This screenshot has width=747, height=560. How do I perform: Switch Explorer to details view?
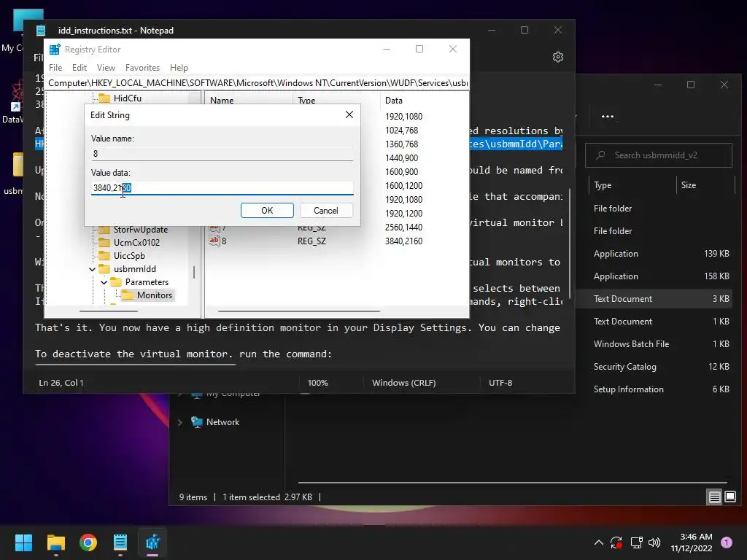click(714, 497)
